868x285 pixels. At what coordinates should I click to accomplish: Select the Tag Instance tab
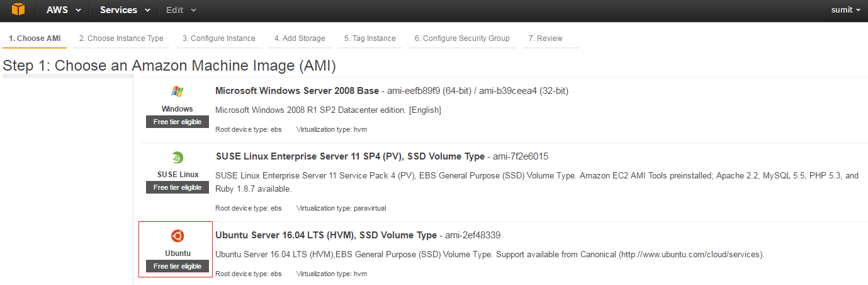[370, 38]
